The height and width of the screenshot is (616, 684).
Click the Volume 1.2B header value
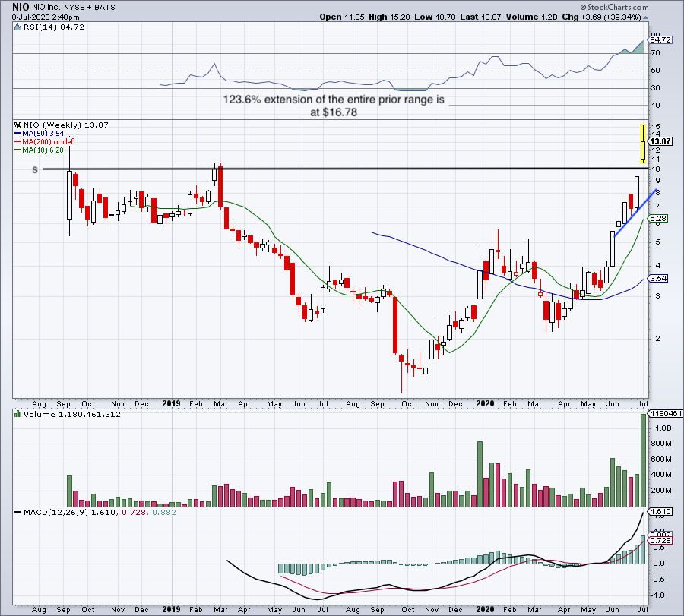coord(532,17)
